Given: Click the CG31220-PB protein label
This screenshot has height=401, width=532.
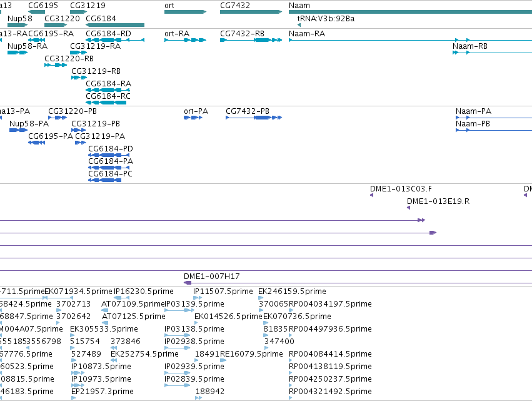Looking at the screenshot, I should click(73, 111).
